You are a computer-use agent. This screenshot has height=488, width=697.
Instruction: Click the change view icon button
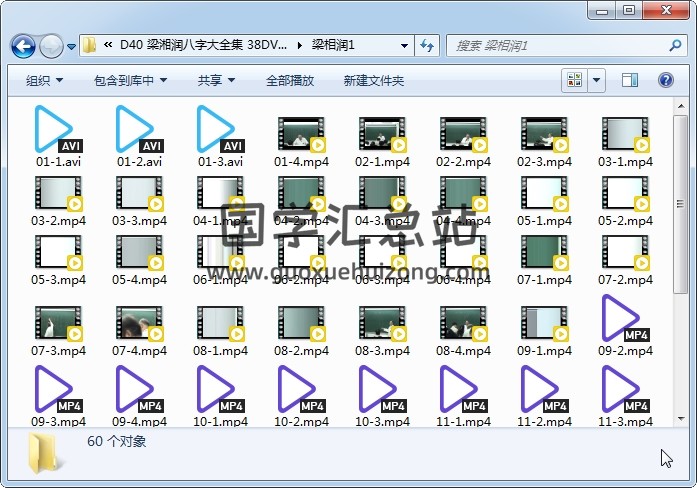(x=574, y=80)
